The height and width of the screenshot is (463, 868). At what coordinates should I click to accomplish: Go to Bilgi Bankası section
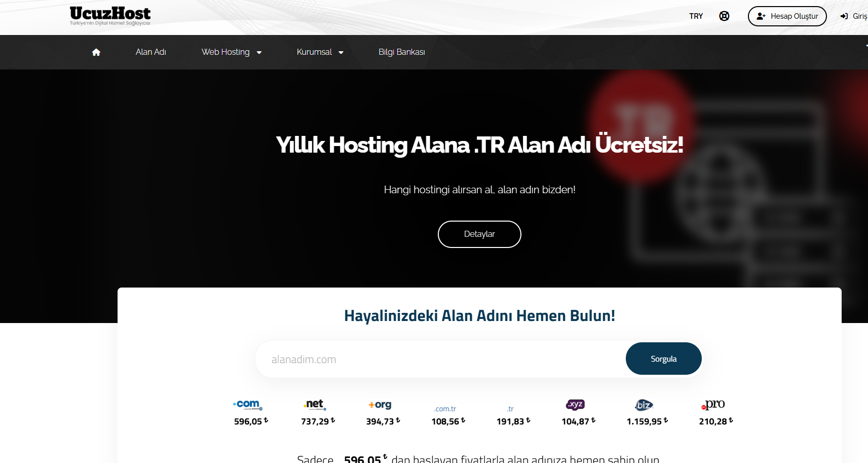point(402,52)
